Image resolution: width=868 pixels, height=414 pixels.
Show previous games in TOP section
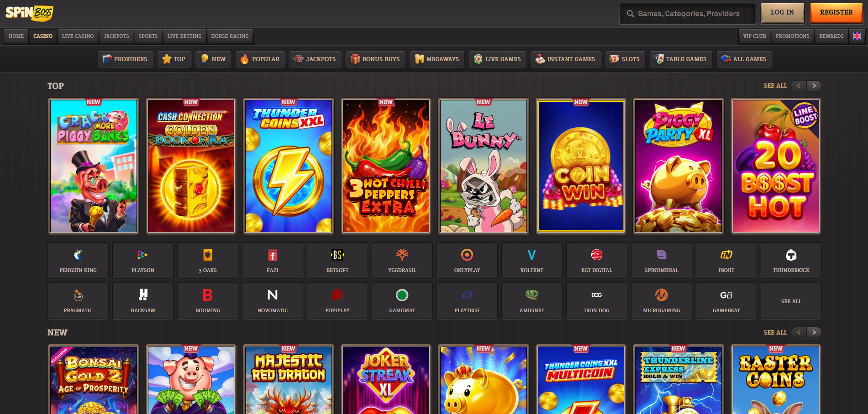[799, 86]
